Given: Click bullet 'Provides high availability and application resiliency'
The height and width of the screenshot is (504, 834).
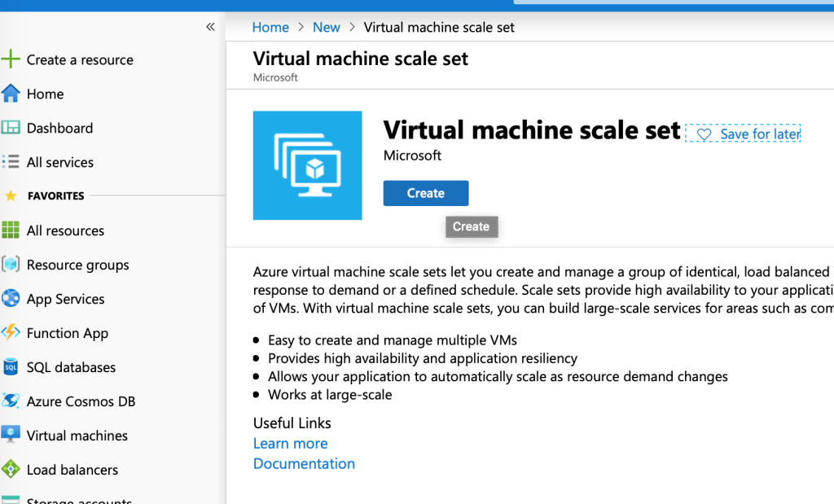Looking at the screenshot, I should click(423, 358).
